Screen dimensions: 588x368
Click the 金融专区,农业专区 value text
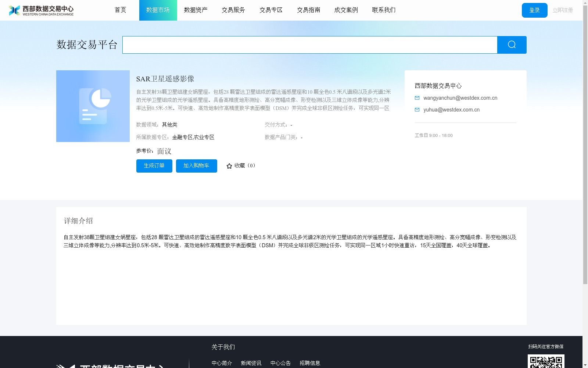(x=193, y=137)
